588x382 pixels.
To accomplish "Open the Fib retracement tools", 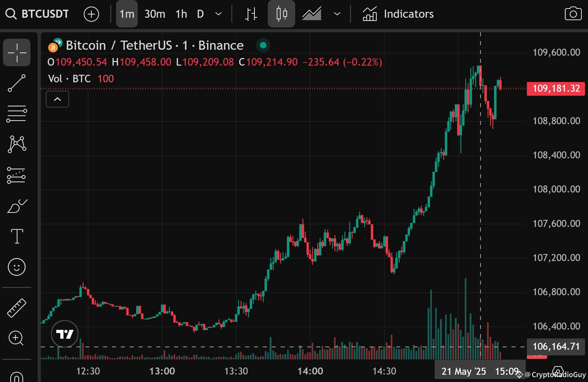I will coord(17,114).
